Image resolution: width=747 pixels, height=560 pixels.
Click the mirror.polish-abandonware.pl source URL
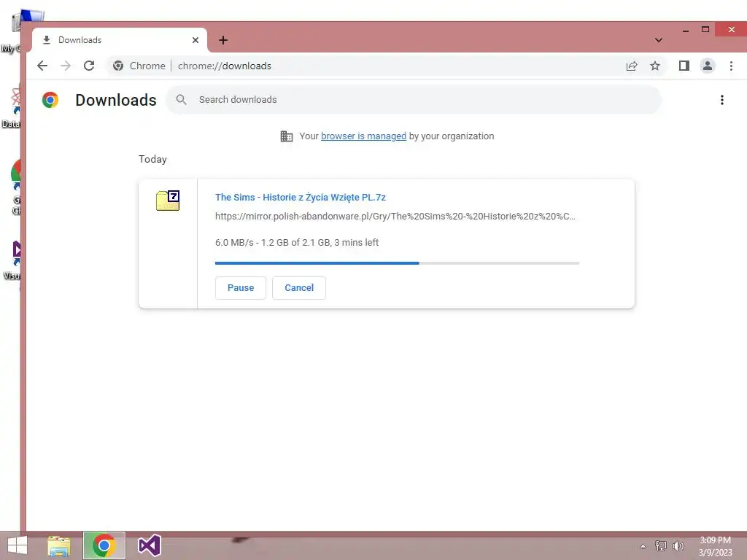(395, 216)
